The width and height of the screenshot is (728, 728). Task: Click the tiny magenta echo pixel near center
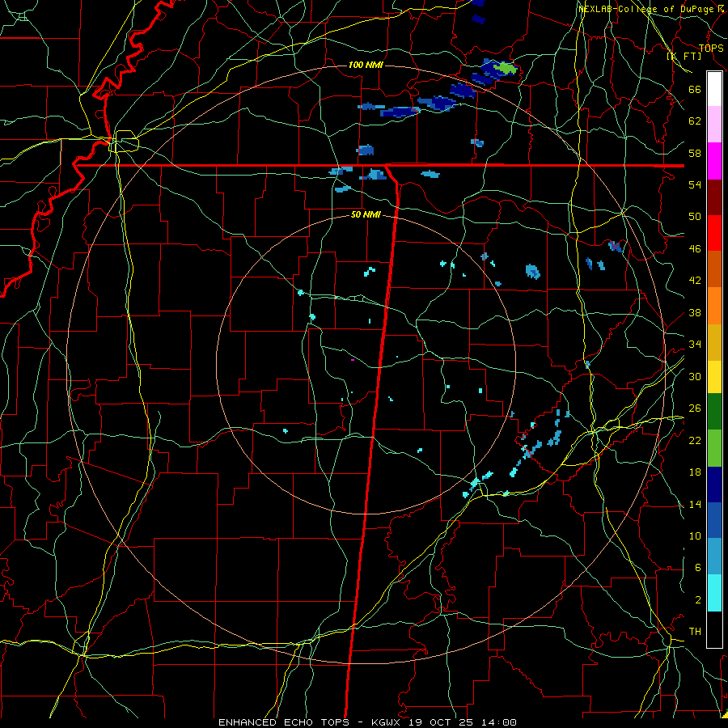(x=353, y=360)
